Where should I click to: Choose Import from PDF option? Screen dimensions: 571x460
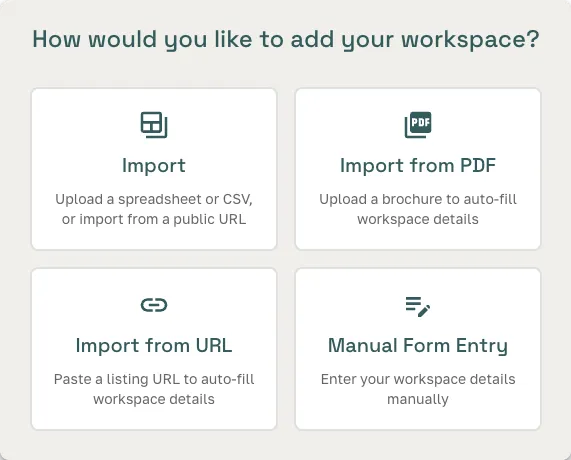click(x=418, y=169)
